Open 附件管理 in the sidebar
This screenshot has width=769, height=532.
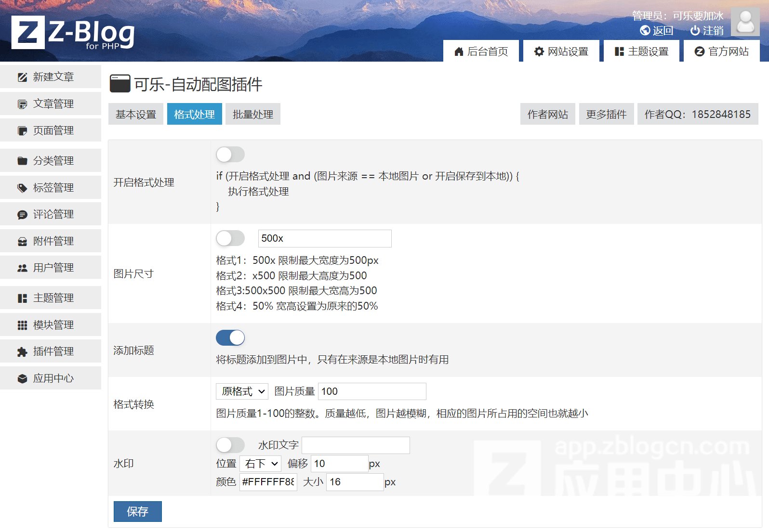pos(51,241)
